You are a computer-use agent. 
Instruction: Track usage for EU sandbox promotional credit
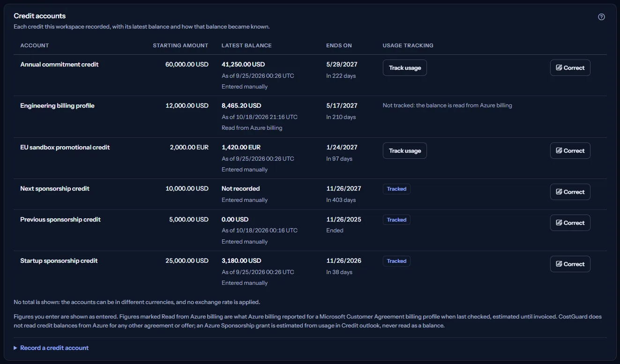coord(405,151)
